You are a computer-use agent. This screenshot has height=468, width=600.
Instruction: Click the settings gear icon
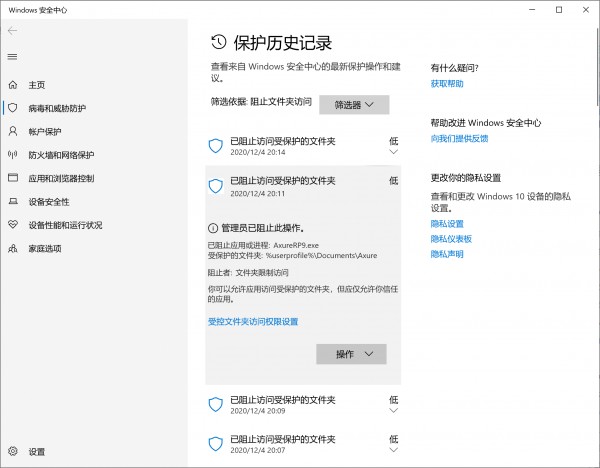(x=13, y=451)
